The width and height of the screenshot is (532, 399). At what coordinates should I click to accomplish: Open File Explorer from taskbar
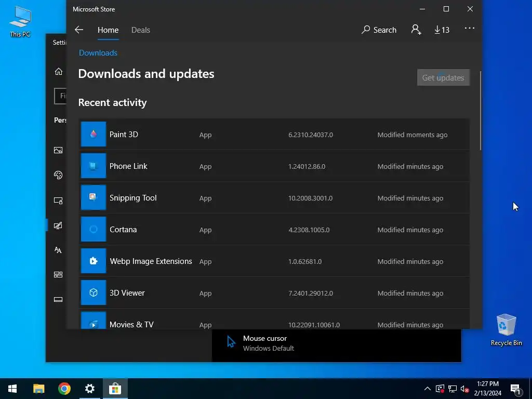tap(38, 389)
